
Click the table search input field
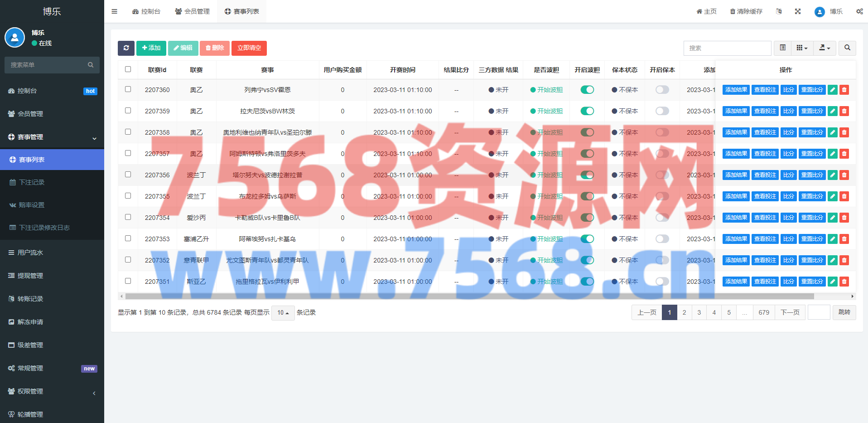point(727,48)
